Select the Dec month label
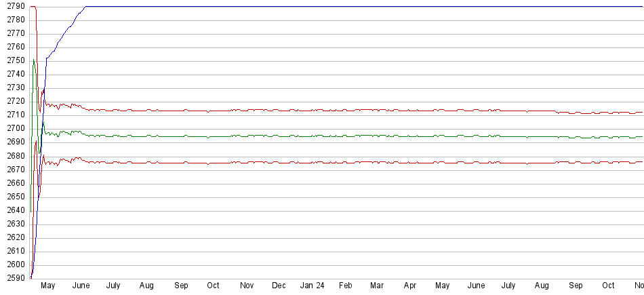 279,286
